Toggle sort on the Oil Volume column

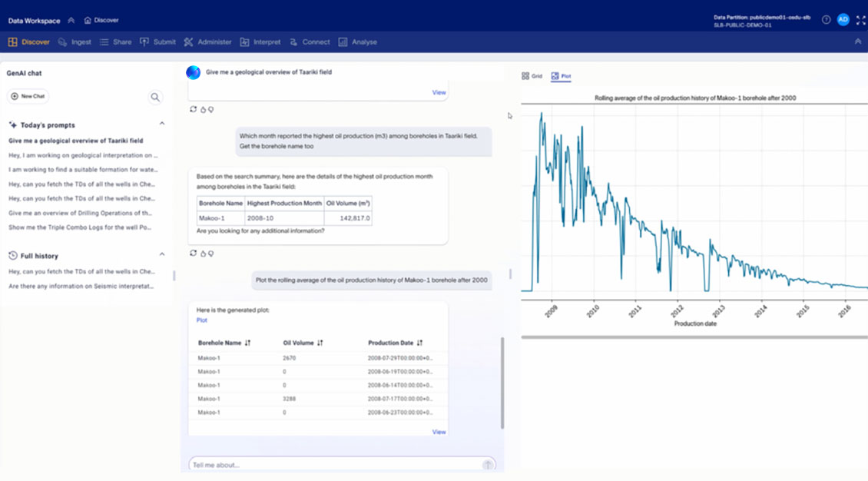point(320,342)
